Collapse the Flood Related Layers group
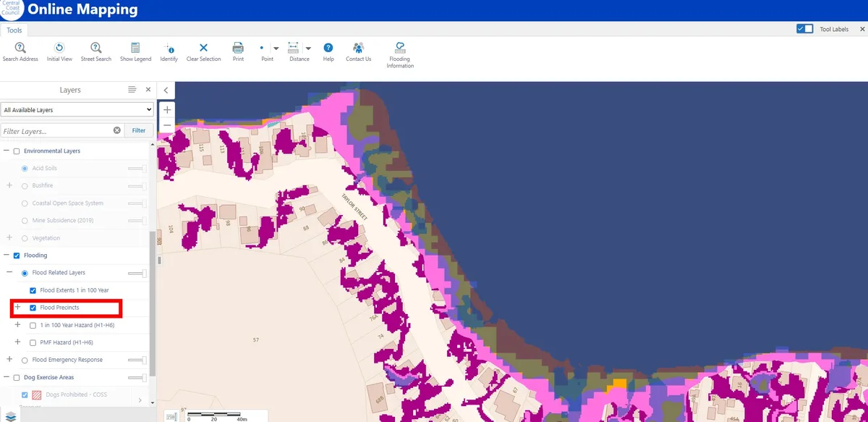 9,273
